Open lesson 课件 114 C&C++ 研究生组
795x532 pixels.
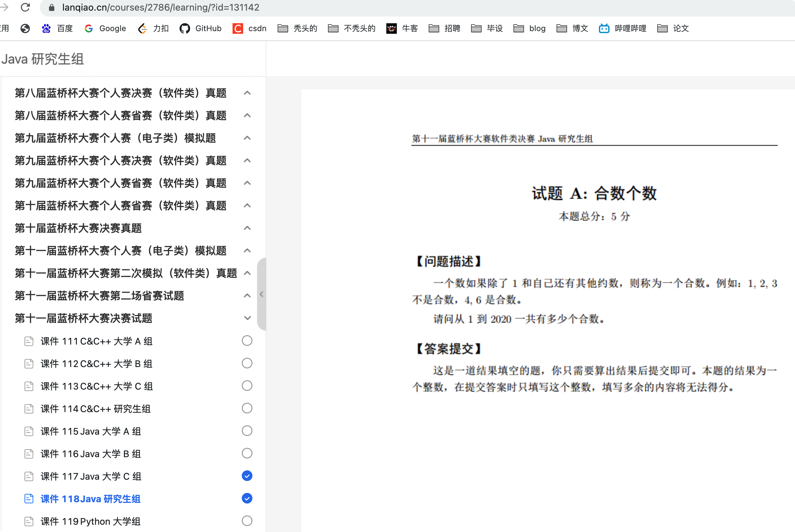95,409
